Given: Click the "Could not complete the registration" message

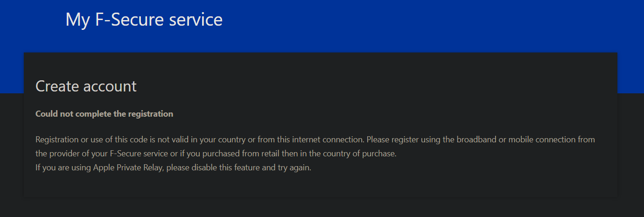Looking at the screenshot, I should pyautogui.click(x=104, y=114).
